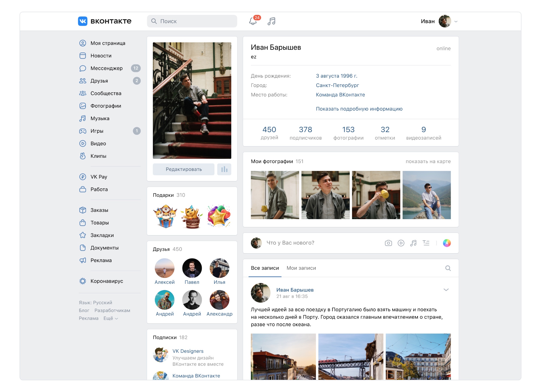The image size is (541, 392).
Task: Click Показать подробную информацию link
Action: click(359, 109)
